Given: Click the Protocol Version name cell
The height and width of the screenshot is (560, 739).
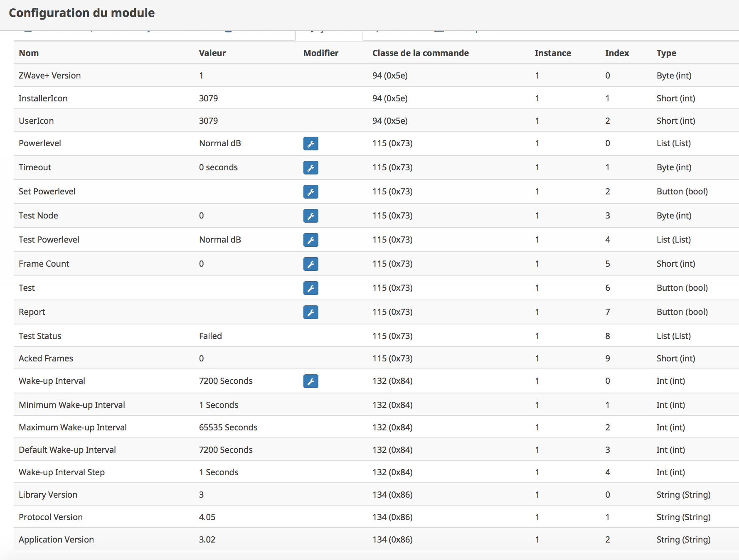Looking at the screenshot, I should [51, 517].
